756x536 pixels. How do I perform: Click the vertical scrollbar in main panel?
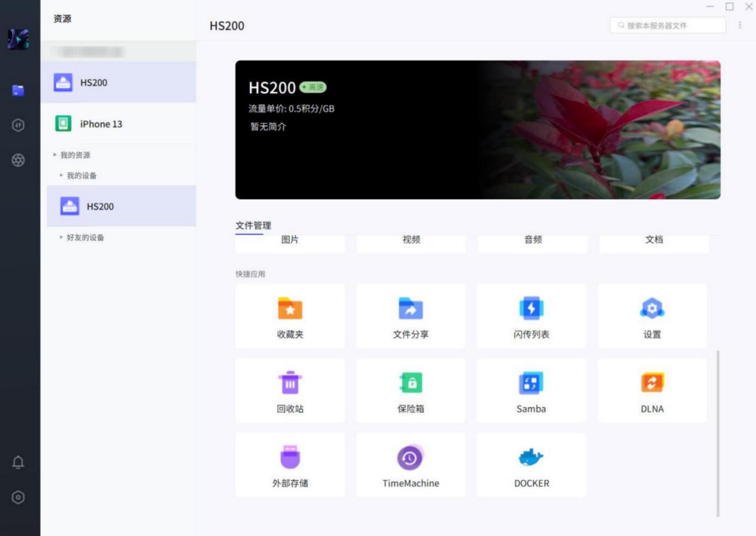click(718, 433)
